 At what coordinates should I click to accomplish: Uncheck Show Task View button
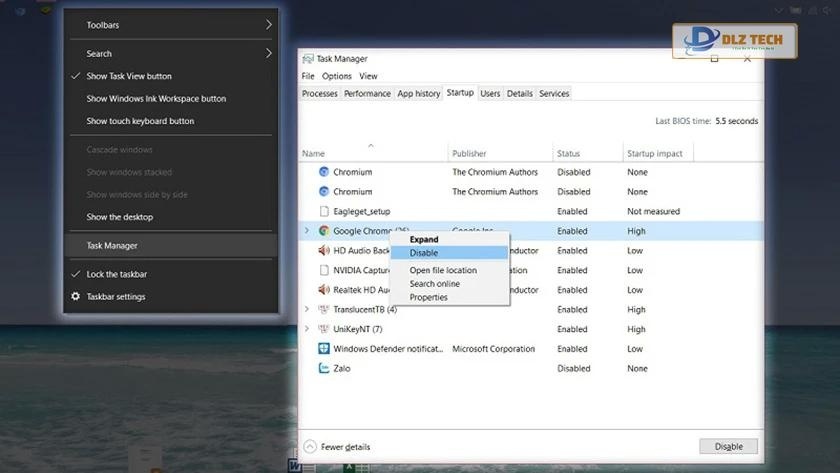coord(128,76)
